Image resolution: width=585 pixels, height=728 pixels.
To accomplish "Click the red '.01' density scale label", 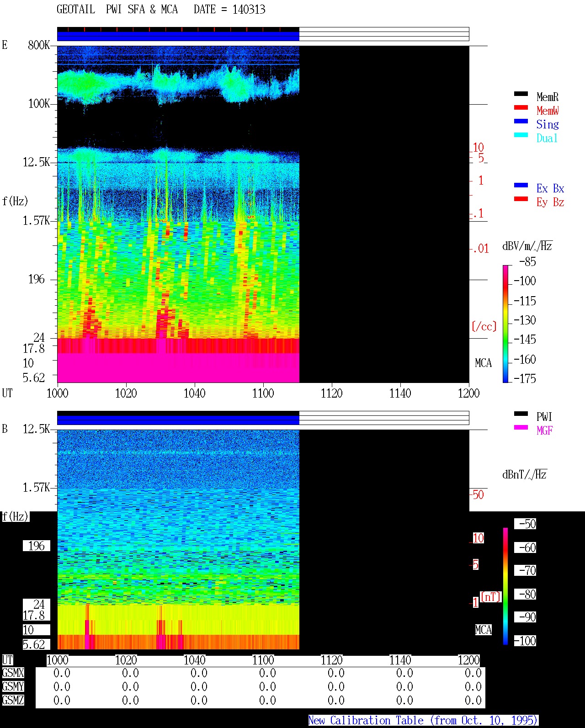I will pyautogui.click(x=481, y=249).
